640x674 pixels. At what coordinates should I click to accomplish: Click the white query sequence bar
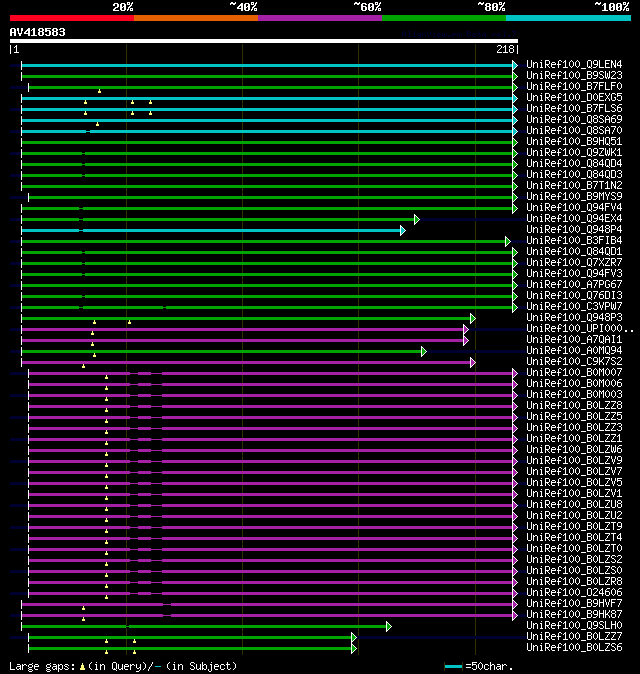264,41
